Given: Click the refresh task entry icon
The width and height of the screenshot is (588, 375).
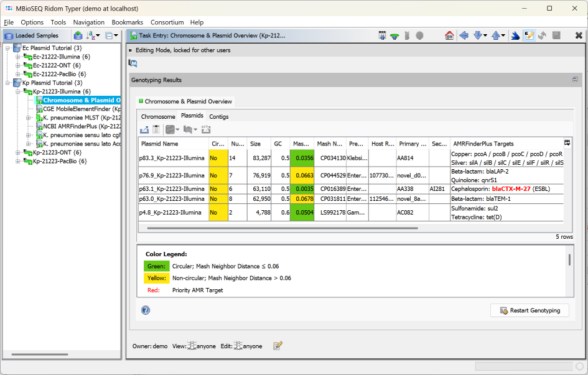Looking at the screenshot, I should (x=542, y=35).
